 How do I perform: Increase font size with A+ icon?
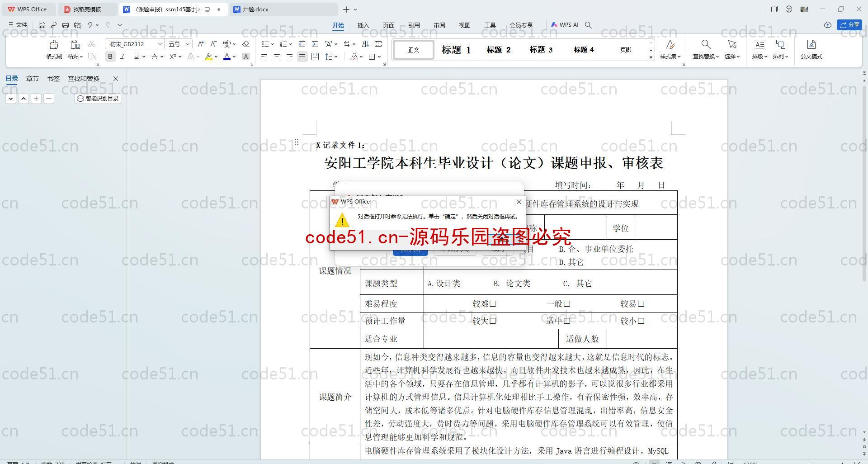[201, 44]
